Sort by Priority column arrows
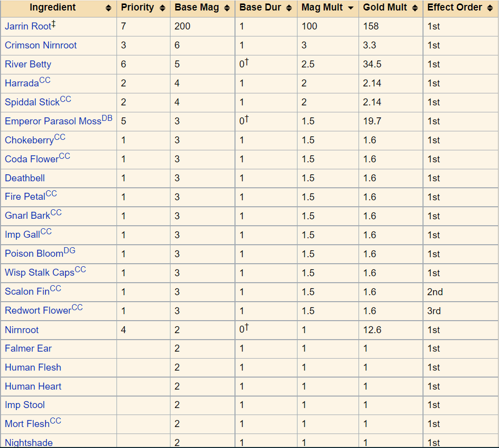Image resolution: width=499 pixels, height=448 pixels. tap(163, 8)
